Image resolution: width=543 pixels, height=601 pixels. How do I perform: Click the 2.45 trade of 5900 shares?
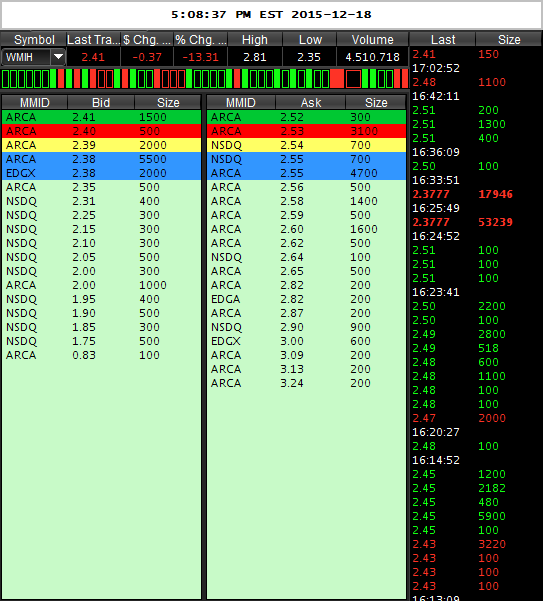(476, 516)
